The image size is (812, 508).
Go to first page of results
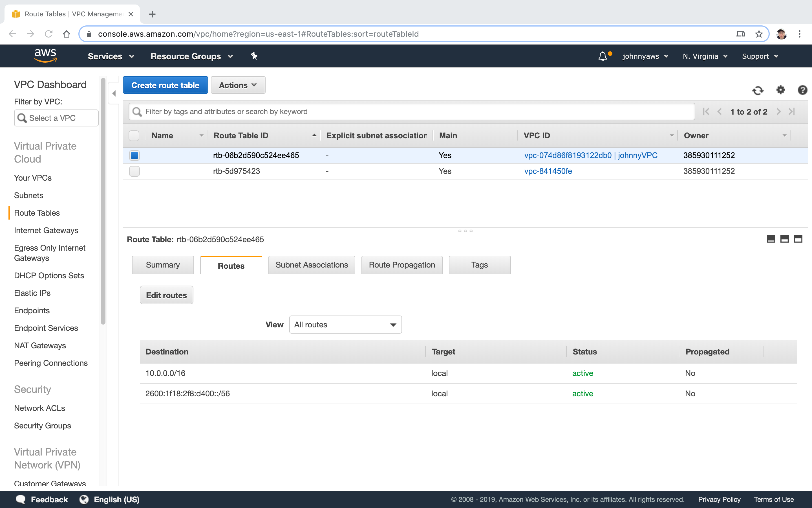click(706, 111)
